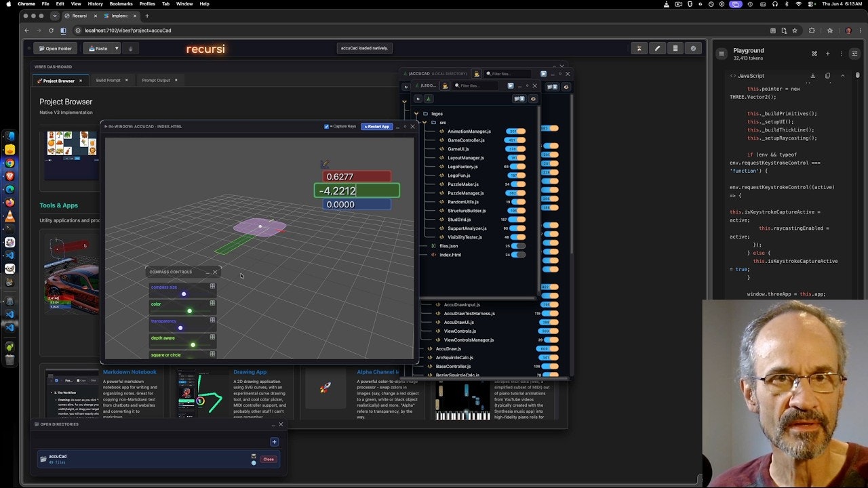Click the eye icon in JLEGO panel toolbar
The image size is (868, 488).
(533, 99)
